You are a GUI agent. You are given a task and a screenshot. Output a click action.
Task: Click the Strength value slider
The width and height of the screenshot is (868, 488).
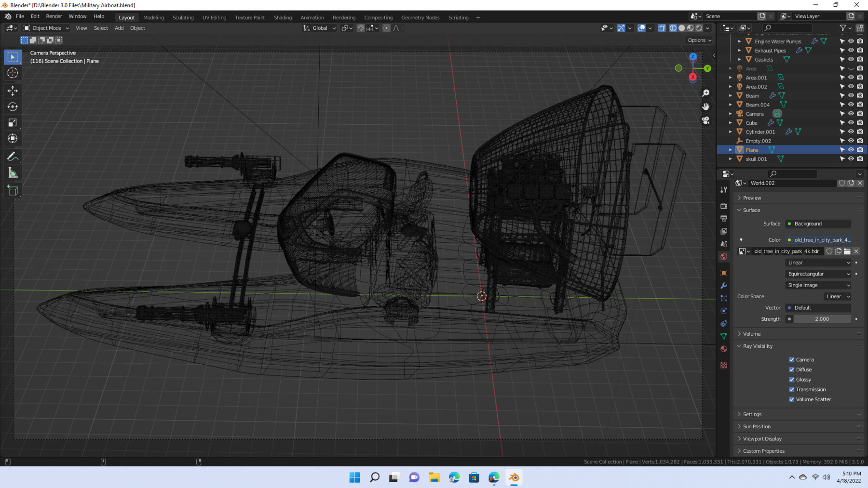pyautogui.click(x=822, y=318)
